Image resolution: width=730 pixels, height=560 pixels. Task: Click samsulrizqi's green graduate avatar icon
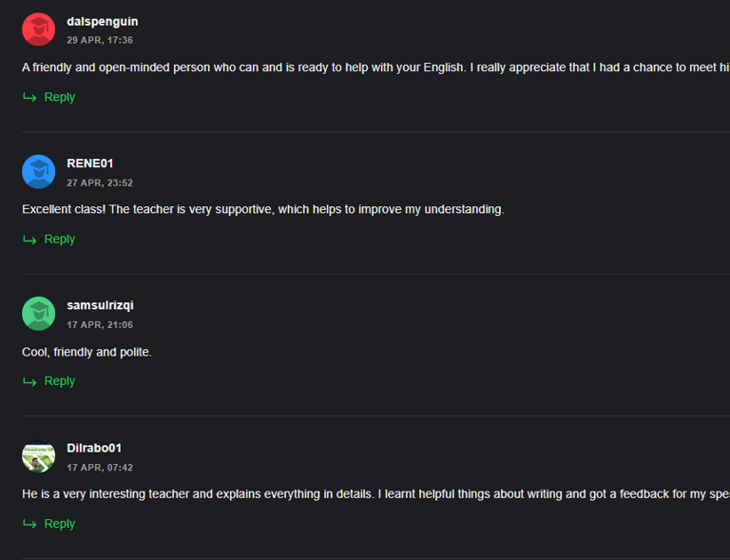(39, 314)
